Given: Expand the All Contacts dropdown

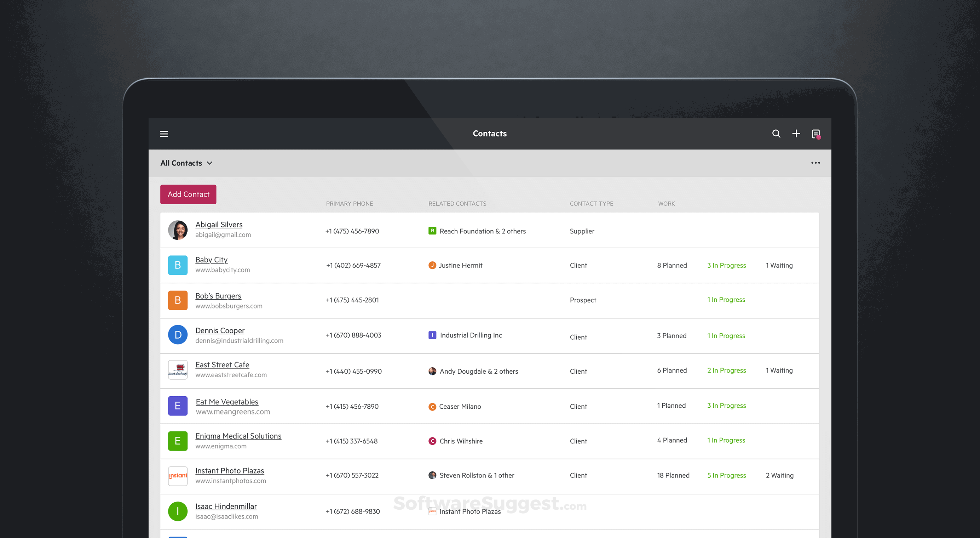Looking at the screenshot, I should [186, 163].
